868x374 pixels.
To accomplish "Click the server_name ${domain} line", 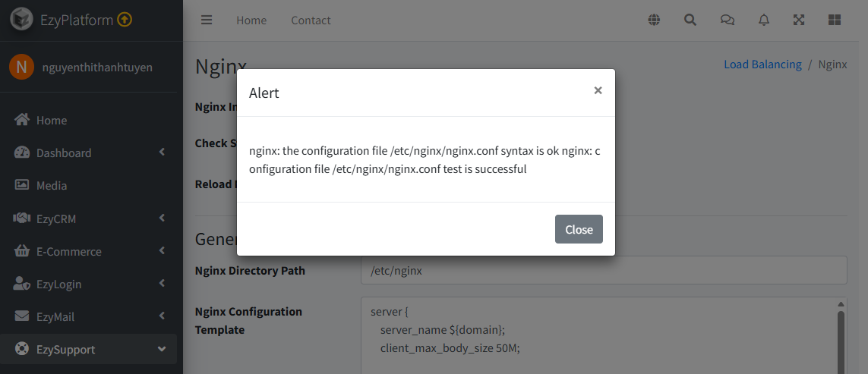I will coord(443,330).
